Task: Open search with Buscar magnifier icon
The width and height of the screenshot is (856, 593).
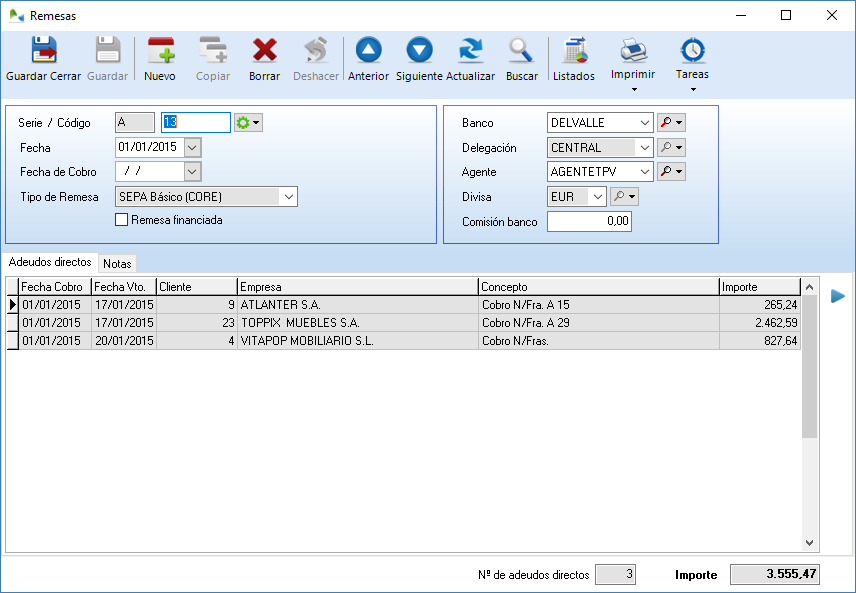Action: click(x=521, y=51)
